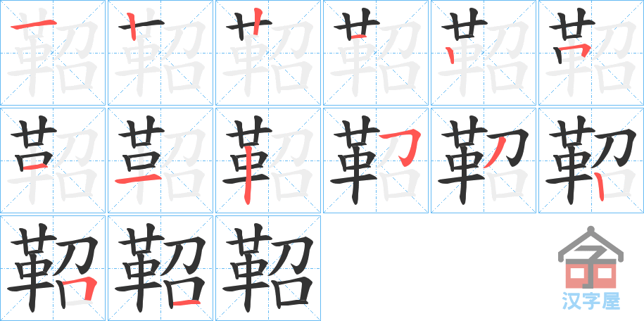Select the tenth step showing the red 刀 hook stroke

[x=375, y=160]
